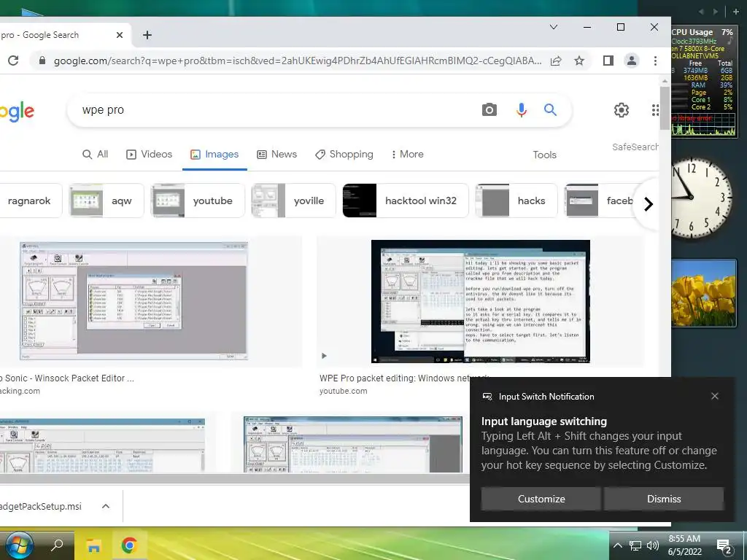The height and width of the screenshot is (560, 747).
Task: Open the GadgetPackSetup.msi download item
Action: (41, 506)
